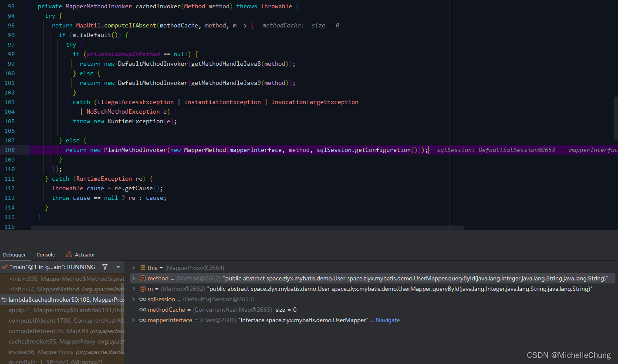Click 'computeIfAbsent' call on line 95

tap(130, 25)
